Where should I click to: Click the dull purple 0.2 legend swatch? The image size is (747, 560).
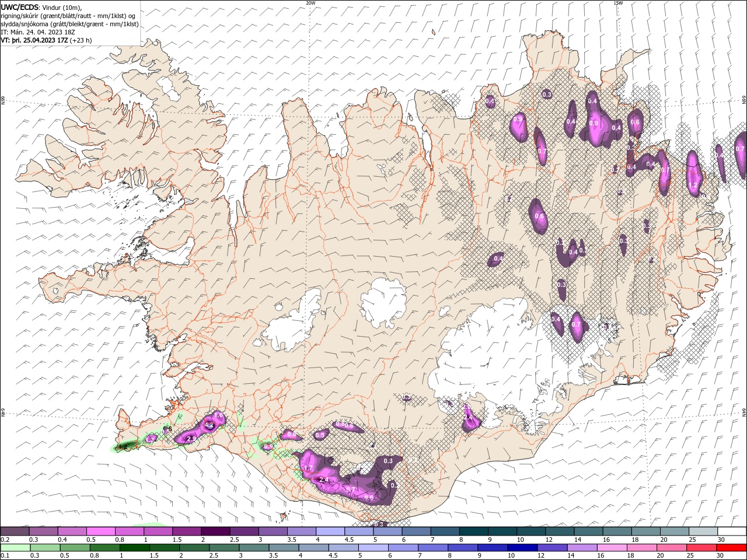point(15,531)
